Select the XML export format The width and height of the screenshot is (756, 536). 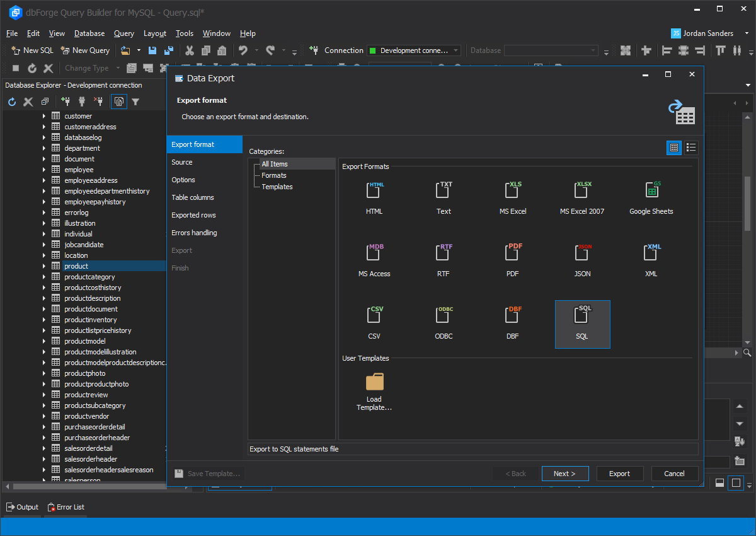pyautogui.click(x=651, y=253)
